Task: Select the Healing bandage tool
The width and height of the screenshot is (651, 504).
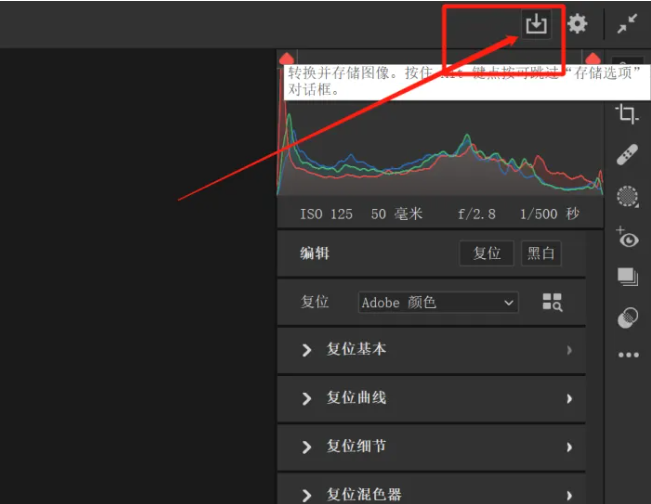Action: (x=627, y=154)
